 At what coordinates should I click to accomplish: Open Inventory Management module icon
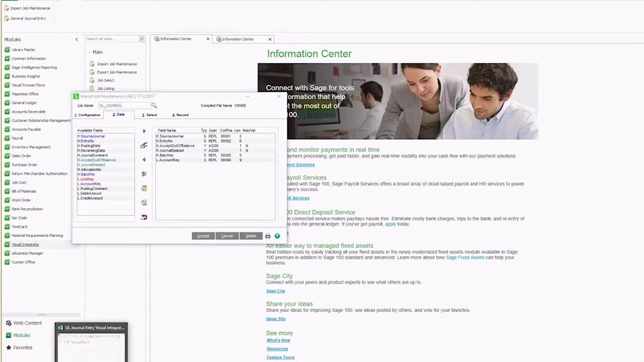(x=7, y=147)
